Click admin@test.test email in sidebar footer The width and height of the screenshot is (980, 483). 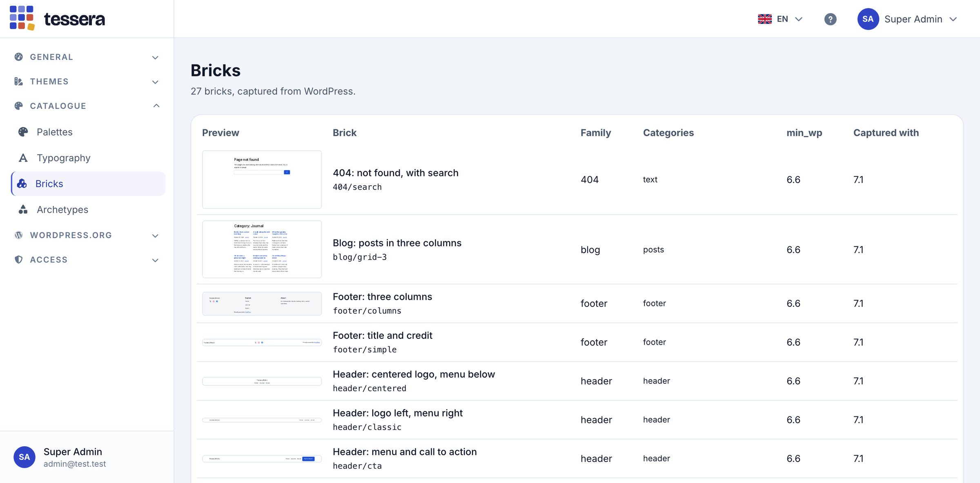[75, 464]
